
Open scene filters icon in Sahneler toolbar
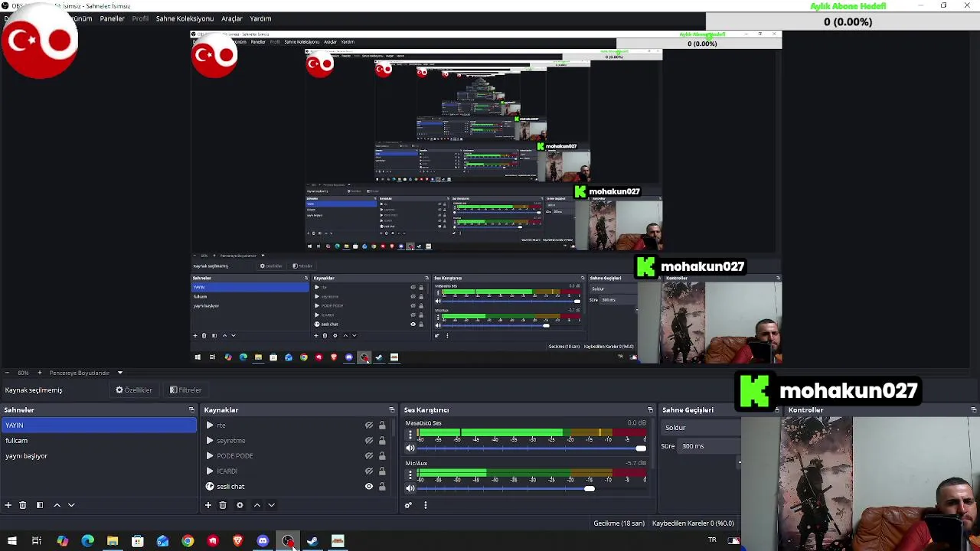[x=39, y=505]
